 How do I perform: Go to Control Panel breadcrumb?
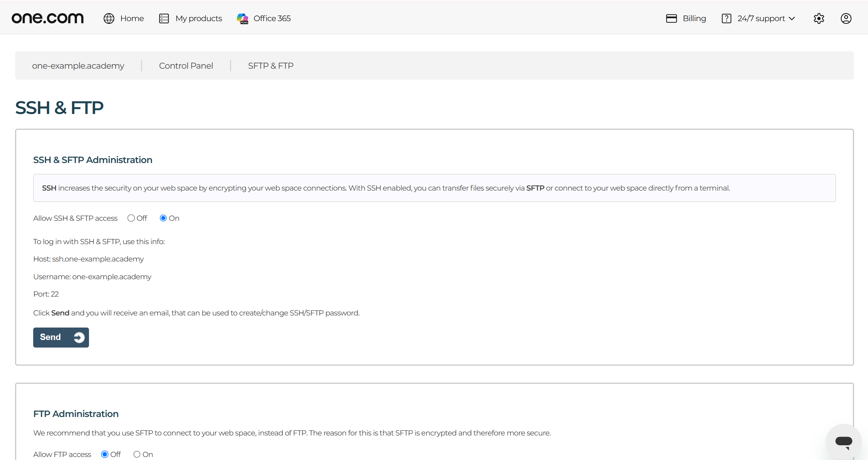point(186,66)
